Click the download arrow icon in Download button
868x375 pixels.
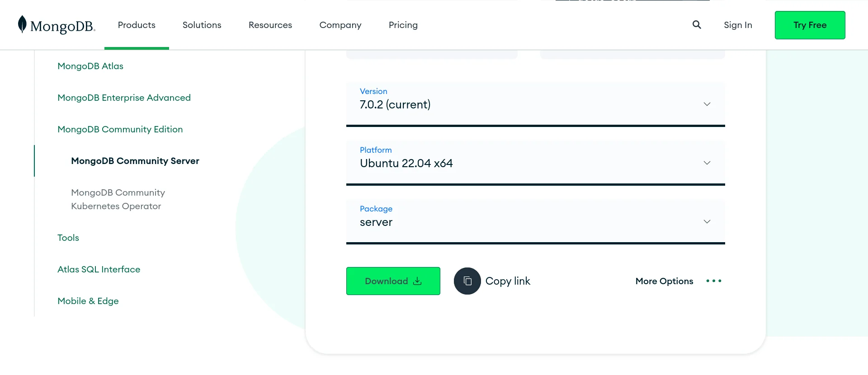click(x=417, y=281)
